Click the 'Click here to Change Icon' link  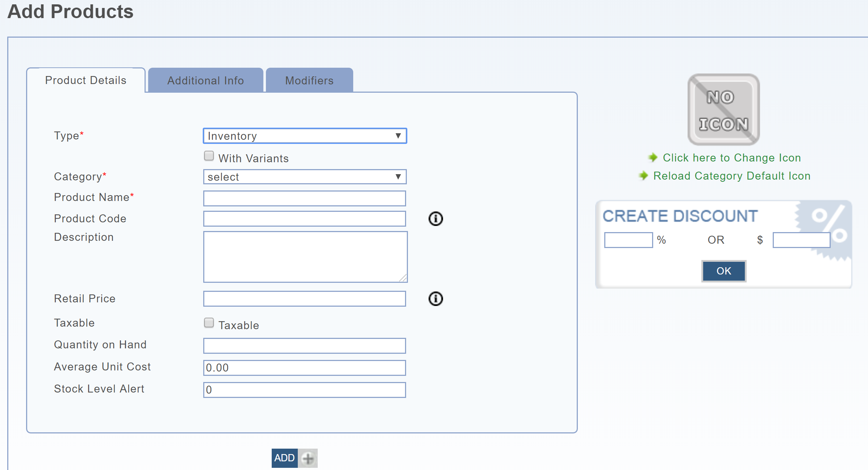pyautogui.click(x=731, y=158)
